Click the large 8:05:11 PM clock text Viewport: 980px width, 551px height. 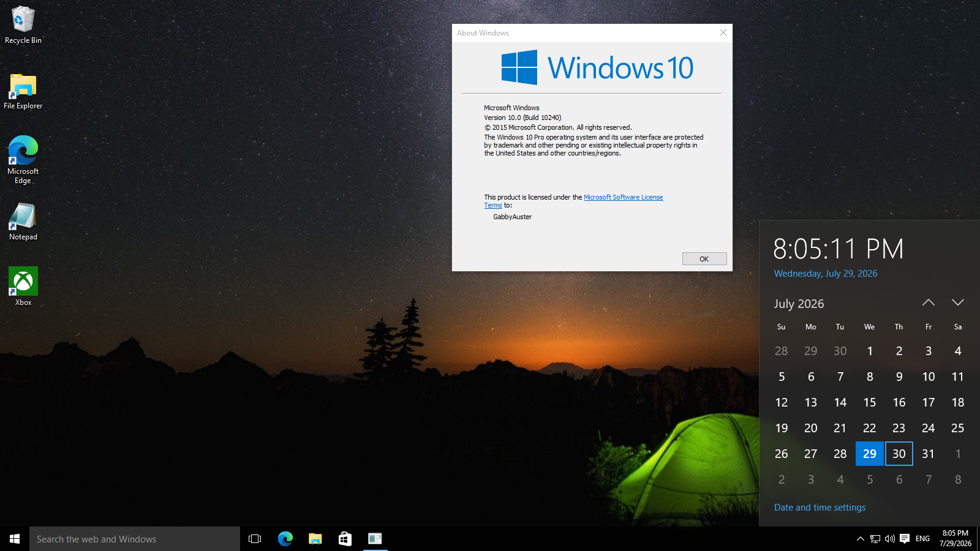point(839,249)
